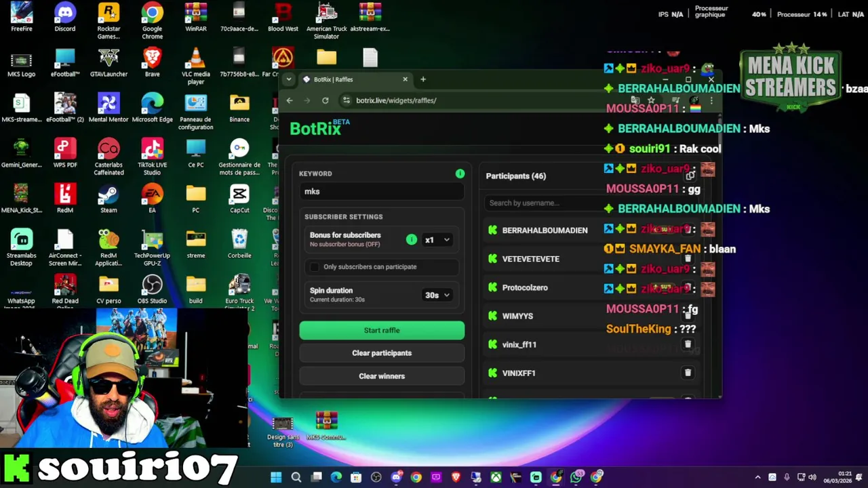Check 'Only subscribers can participate'
The height and width of the screenshot is (488, 868).
coord(315,267)
